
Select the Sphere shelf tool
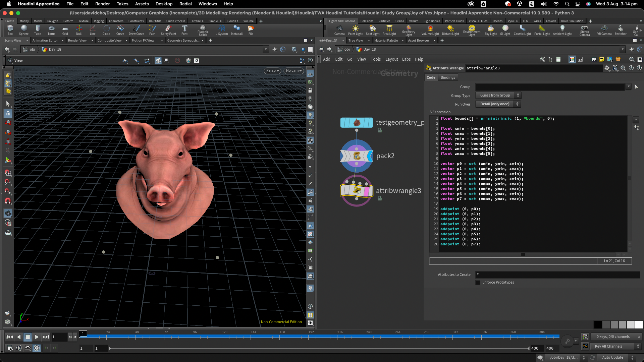(24, 29)
